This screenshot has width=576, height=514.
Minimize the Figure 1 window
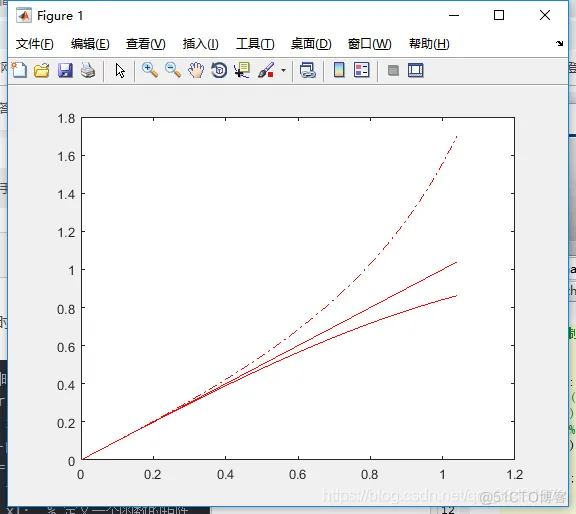[454, 15]
